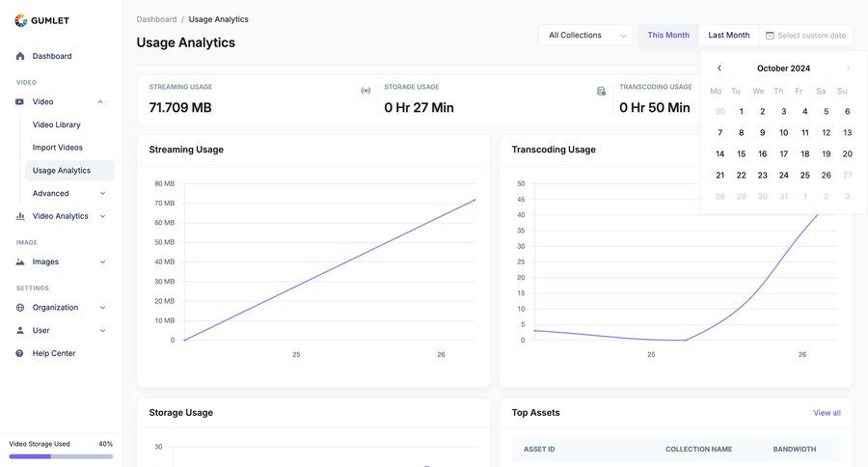Select the Last Month tab

point(728,36)
